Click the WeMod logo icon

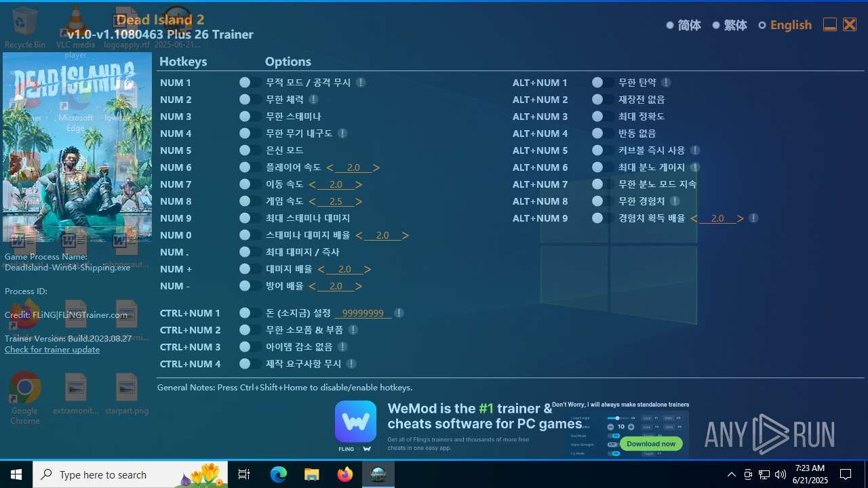point(356,422)
